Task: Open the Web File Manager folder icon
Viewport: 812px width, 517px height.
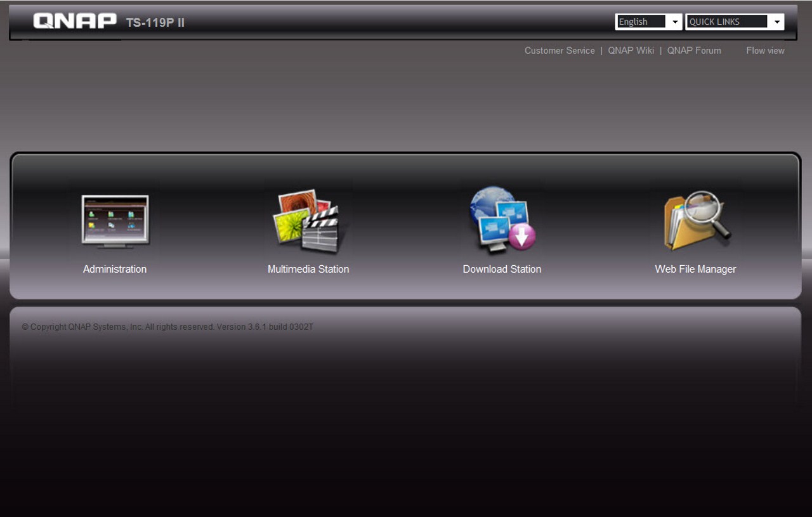Action: click(x=697, y=220)
